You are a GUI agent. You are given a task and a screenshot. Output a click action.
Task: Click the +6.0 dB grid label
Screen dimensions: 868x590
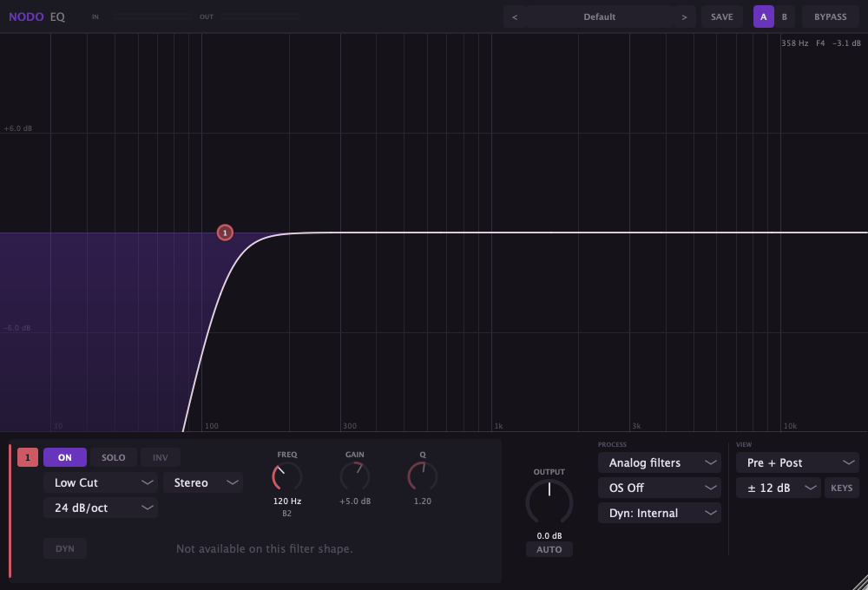(x=17, y=128)
